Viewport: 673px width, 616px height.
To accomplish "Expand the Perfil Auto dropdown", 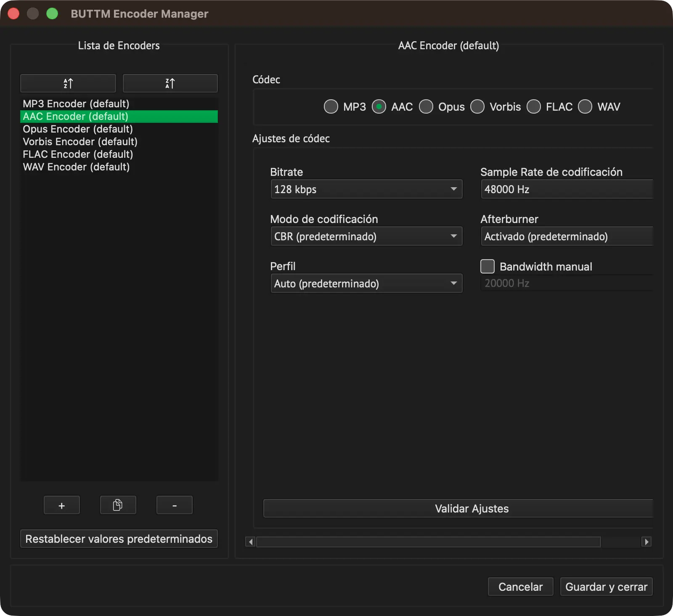I will [x=366, y=283].
